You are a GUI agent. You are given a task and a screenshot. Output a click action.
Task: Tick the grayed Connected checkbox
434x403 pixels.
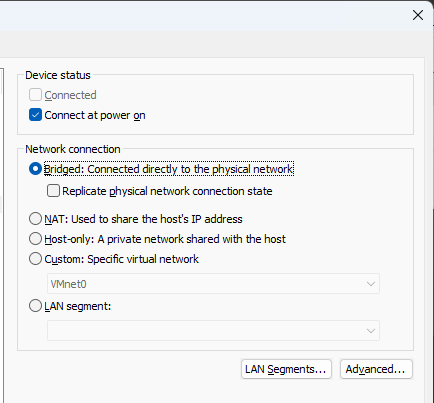[x=35, y=95]
